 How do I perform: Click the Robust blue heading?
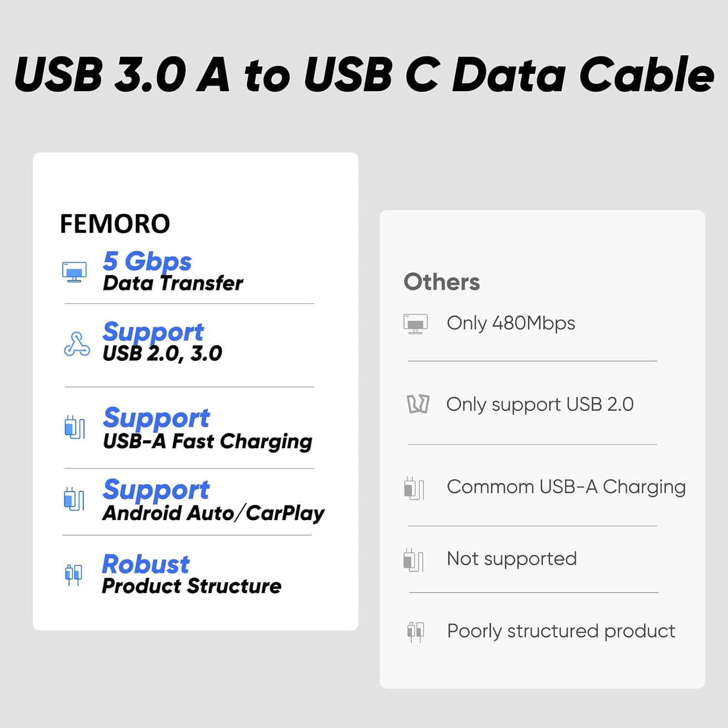(x=146, y=564)
